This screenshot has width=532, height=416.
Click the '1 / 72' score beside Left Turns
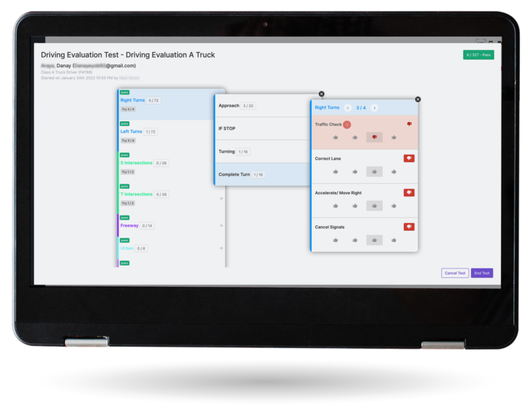point(150,132)
